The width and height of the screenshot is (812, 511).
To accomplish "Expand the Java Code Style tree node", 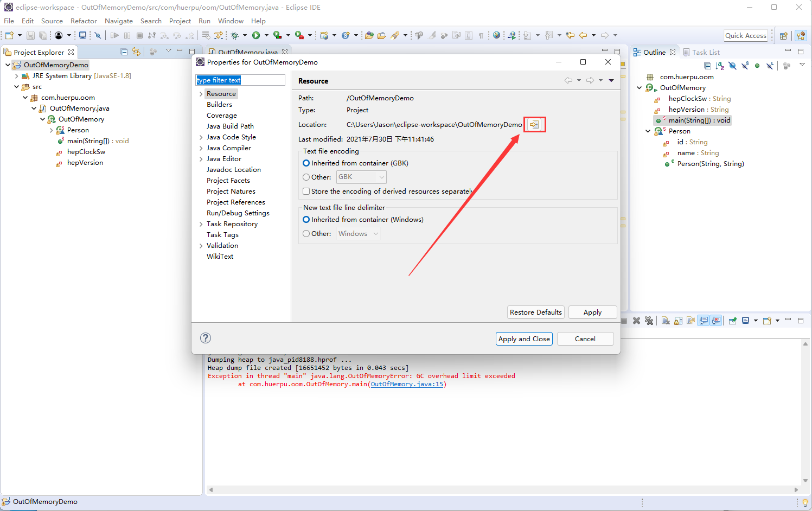I will coord(201,137).
